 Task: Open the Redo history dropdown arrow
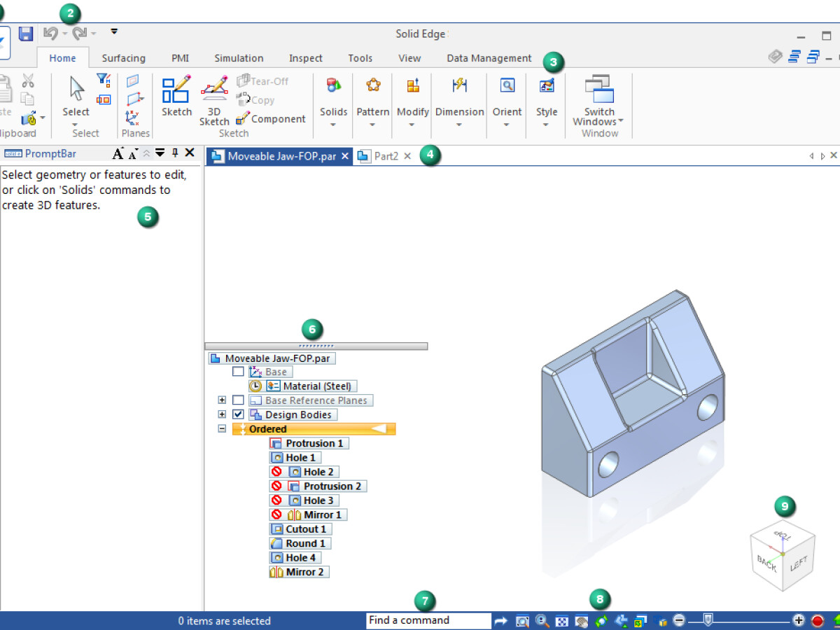click(94, 34)
